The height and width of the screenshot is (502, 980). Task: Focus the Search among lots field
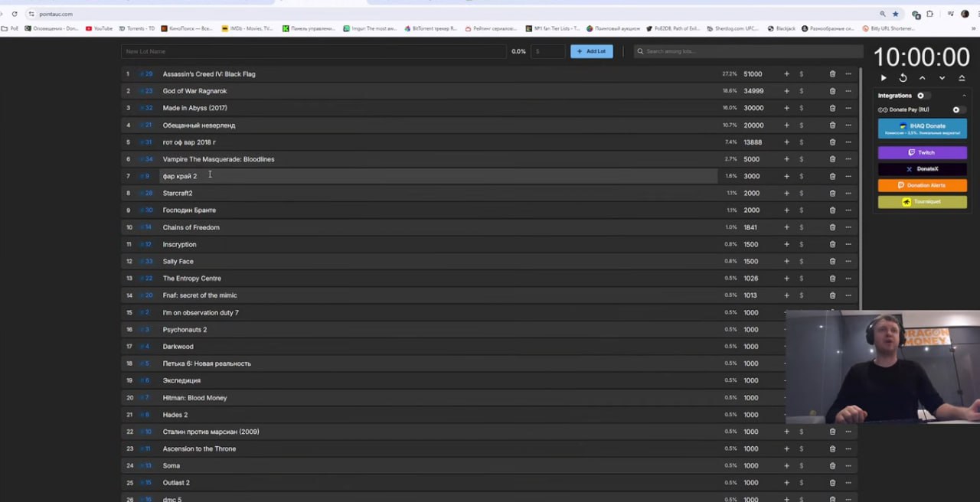coord(748,51)
